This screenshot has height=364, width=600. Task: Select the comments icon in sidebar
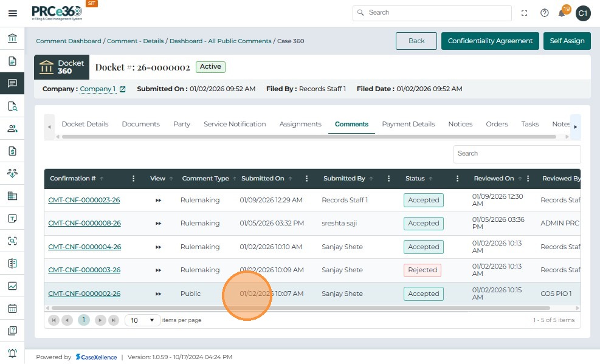(12, 83)
